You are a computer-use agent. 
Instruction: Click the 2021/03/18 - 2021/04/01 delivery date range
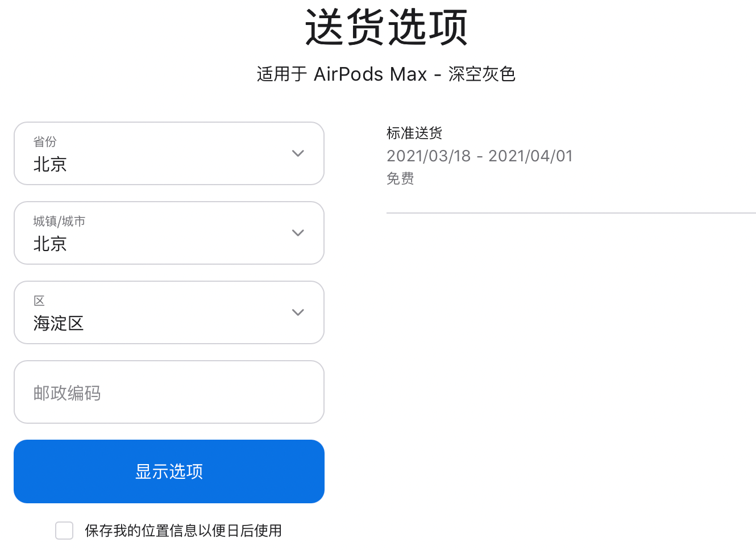(480, 156)
